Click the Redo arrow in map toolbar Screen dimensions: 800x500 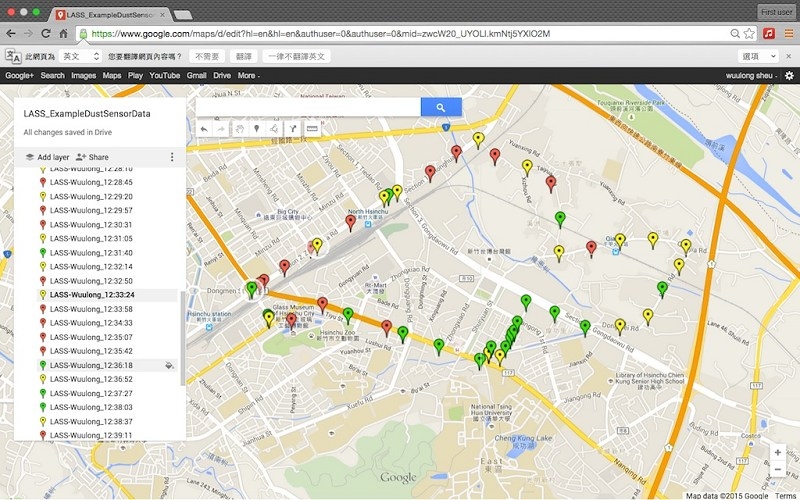pyautogui.click(x=221, y=129)
